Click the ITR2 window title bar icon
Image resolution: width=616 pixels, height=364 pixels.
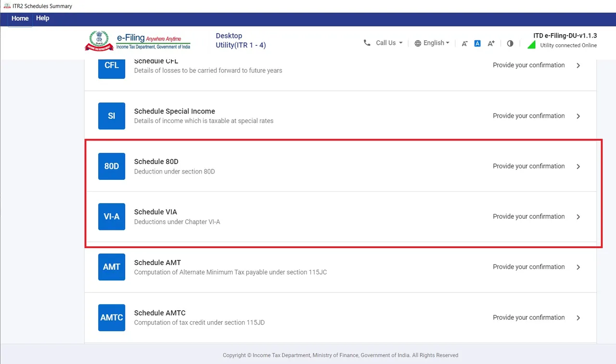tap(6, 6)
